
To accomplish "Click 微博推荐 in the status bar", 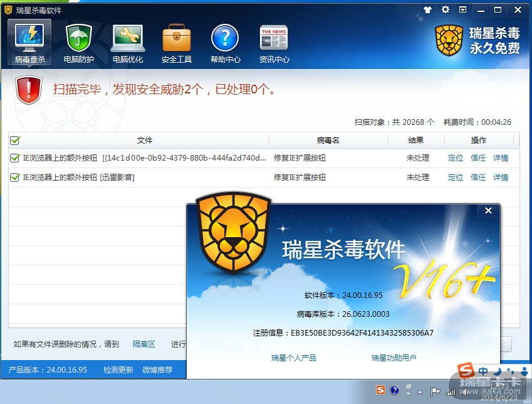I will (157, 369).
